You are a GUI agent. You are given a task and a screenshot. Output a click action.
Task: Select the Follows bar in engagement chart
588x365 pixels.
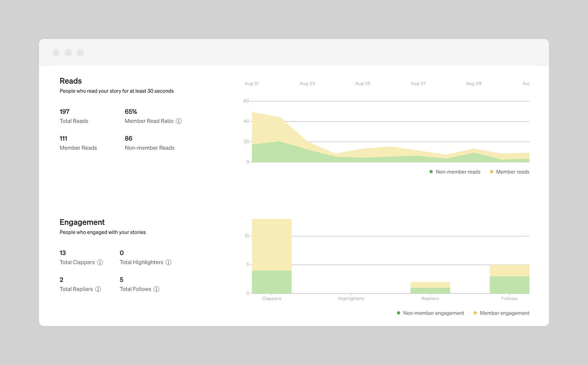(509, 279)
